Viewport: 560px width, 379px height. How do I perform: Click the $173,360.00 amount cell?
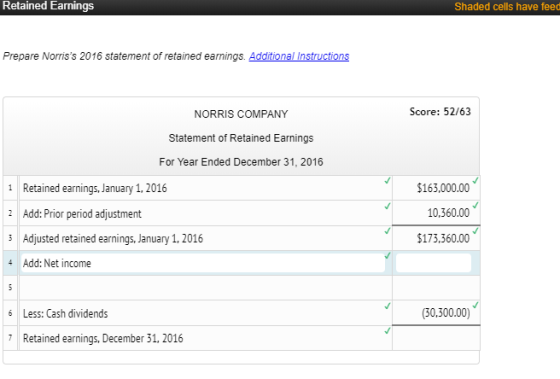[436, 238]
